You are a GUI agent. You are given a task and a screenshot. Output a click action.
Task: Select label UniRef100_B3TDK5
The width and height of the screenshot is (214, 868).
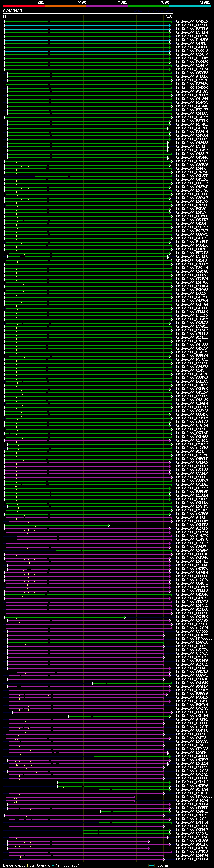[x=192, y=58]
